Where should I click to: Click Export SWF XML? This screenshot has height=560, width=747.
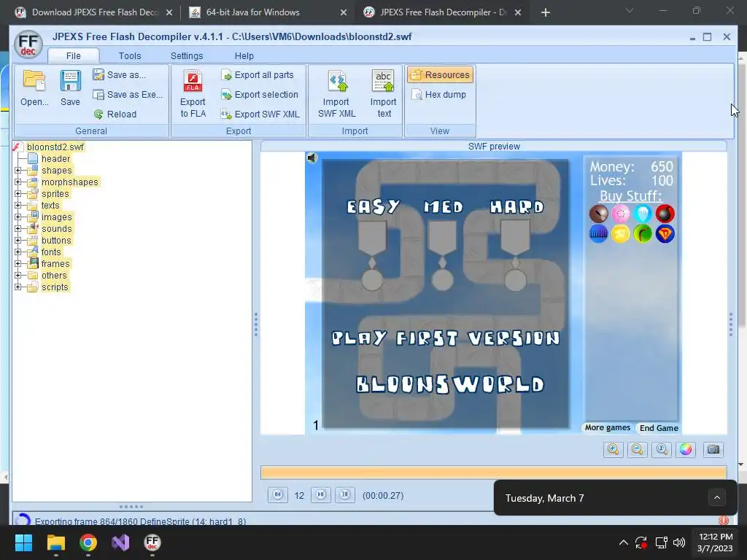click(x=260, y=114)
